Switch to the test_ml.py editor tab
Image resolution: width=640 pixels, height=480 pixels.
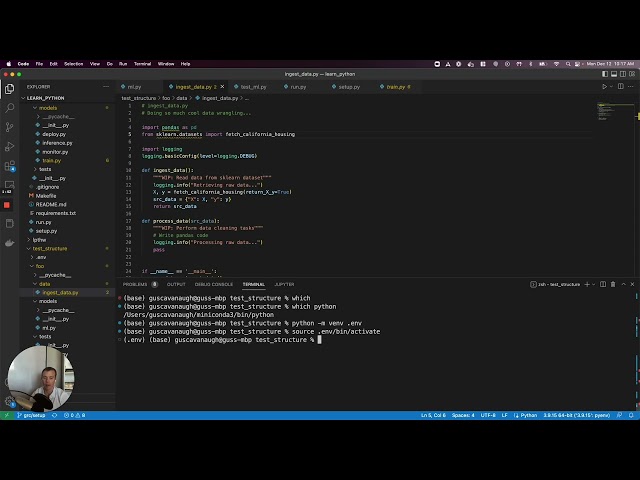tap(253, 87)
